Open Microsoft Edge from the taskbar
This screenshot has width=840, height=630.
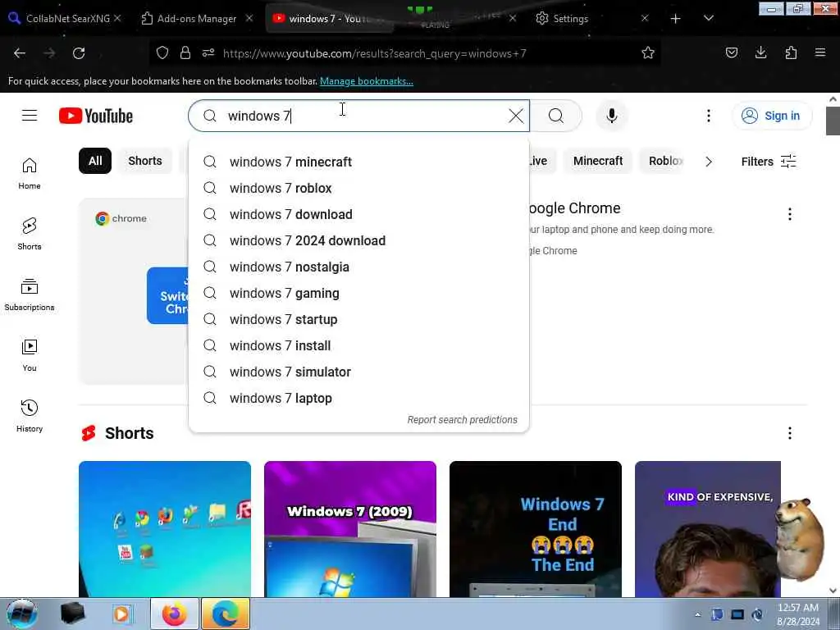pos(226,614)
